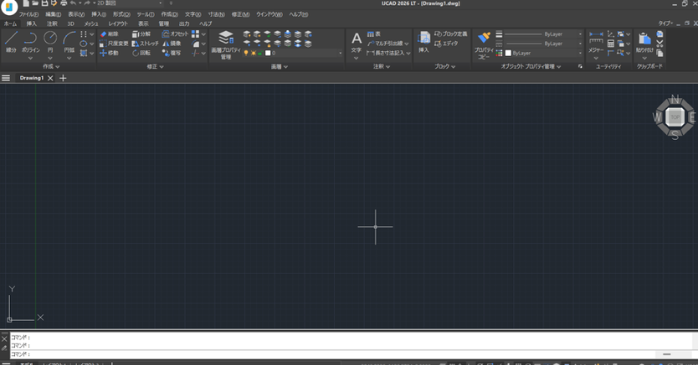Click the Measure (メジャー) tool
Viewport: 698px width, 365px height.
(x=596, y=43)
